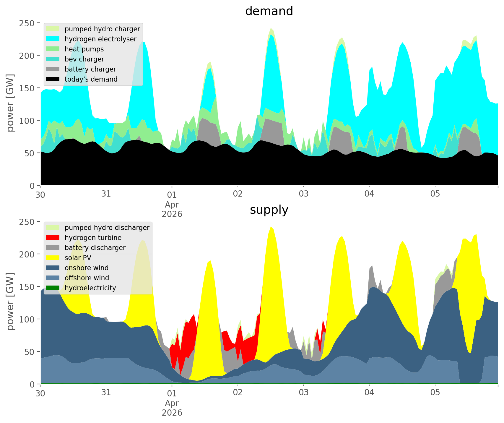Click the demand chart title
The height and width of the screenshot is (423, 504).
coord(269,11)
